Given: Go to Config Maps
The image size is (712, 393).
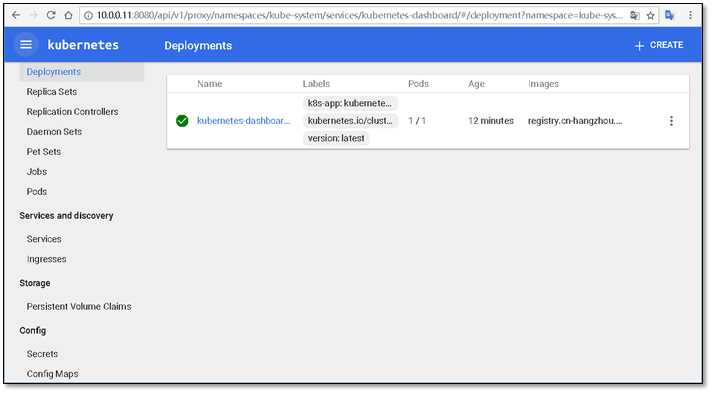Looking at the screenshot, I should coord(52,374).
